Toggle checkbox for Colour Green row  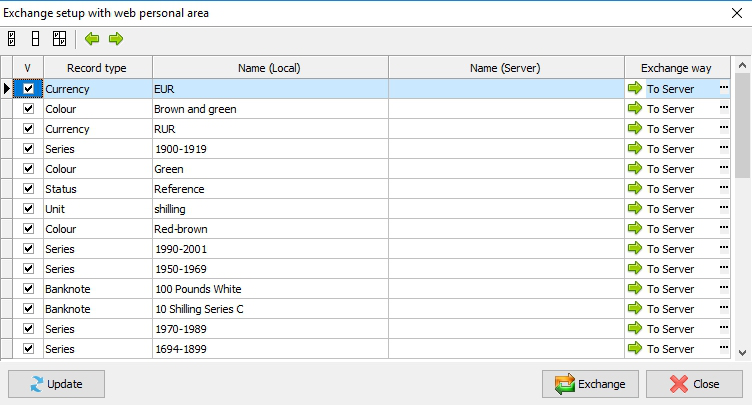[28, 169]
